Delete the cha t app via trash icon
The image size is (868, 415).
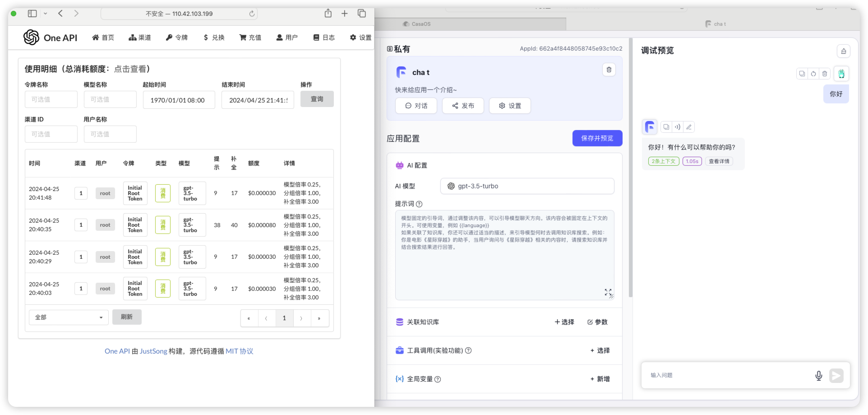[609, 70]
